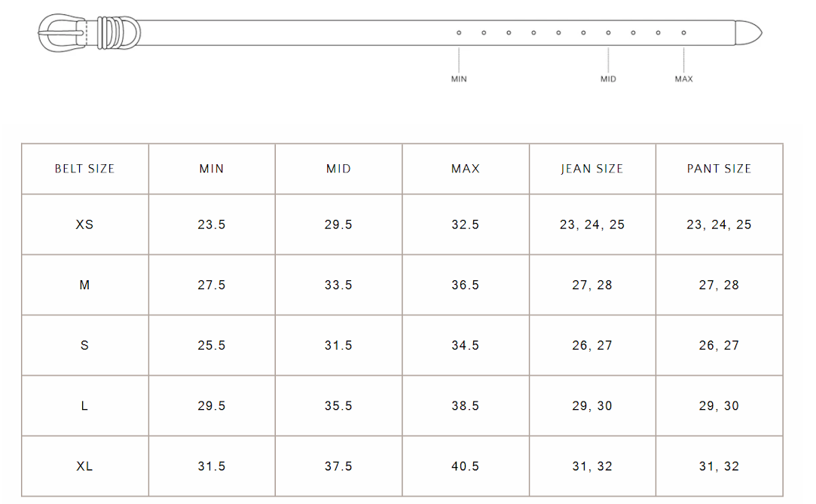
Task: Click the XL belt size row label
Action: click(x=84, y=466)
